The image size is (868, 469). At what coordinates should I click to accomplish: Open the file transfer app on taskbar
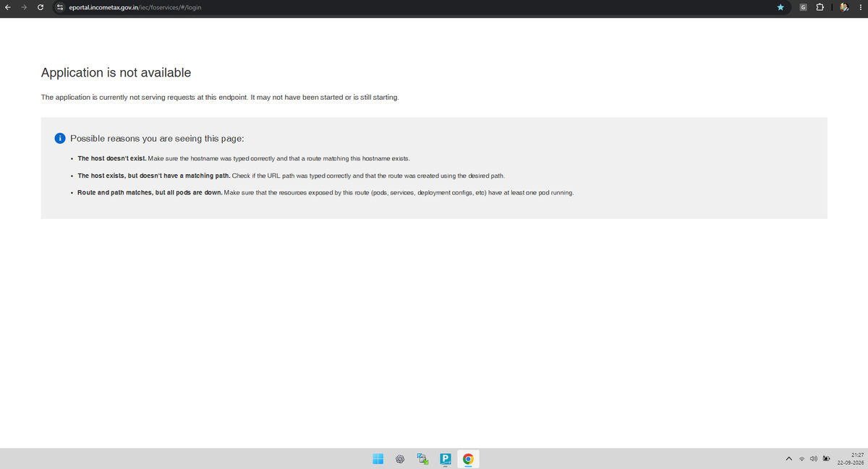[423, 458]
